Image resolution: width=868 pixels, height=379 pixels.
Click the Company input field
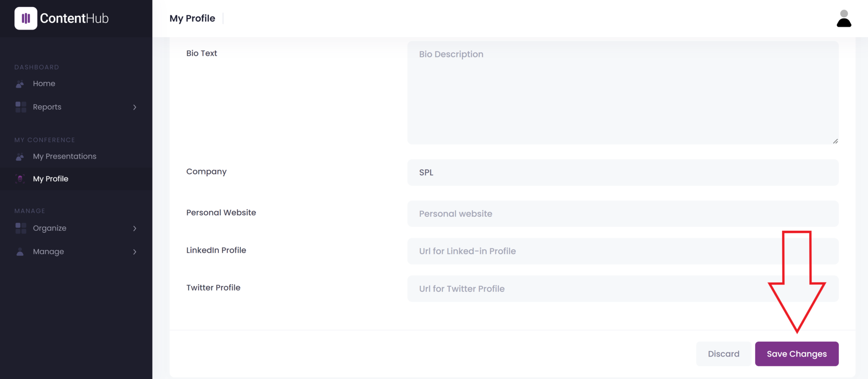point(623,172)
